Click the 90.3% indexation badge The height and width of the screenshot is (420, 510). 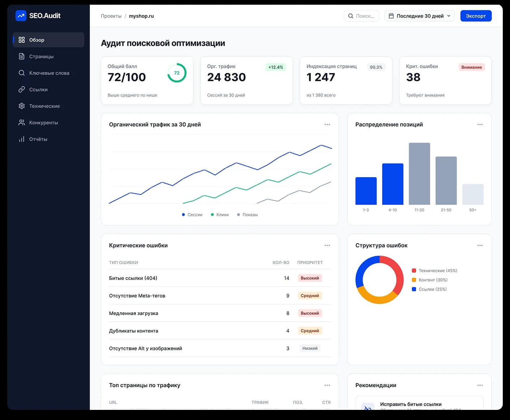[376, 67]
